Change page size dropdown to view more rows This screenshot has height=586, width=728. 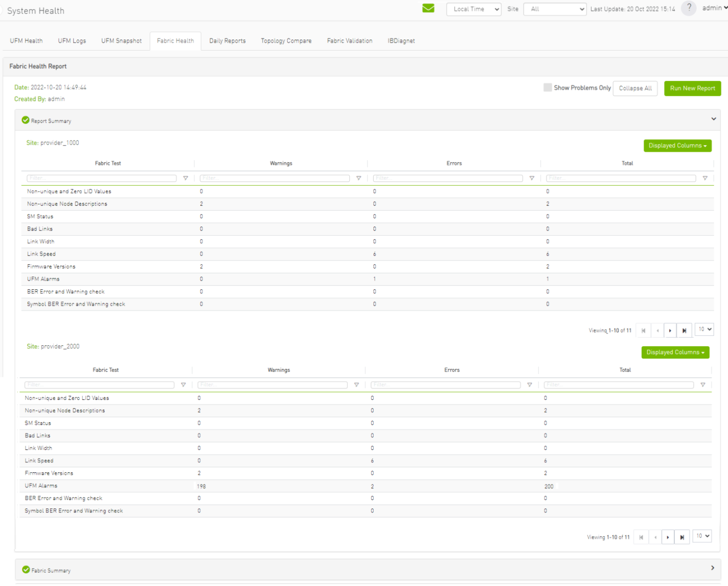pos(704,329)
